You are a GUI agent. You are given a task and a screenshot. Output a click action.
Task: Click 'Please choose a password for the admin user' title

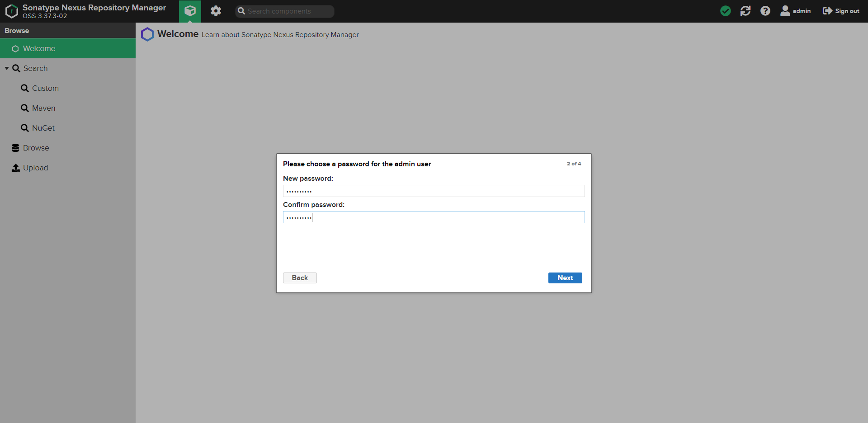click(x=357, y=164)
